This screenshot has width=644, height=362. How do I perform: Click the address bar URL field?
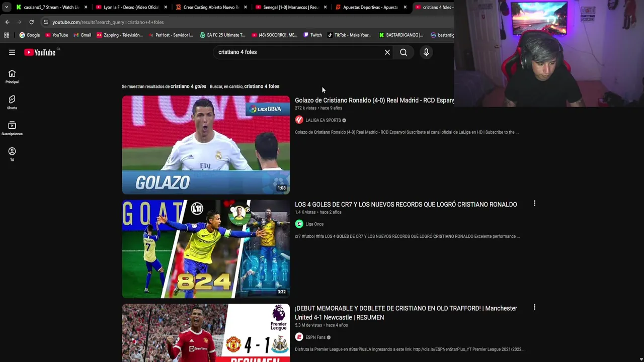pos(247,22)
